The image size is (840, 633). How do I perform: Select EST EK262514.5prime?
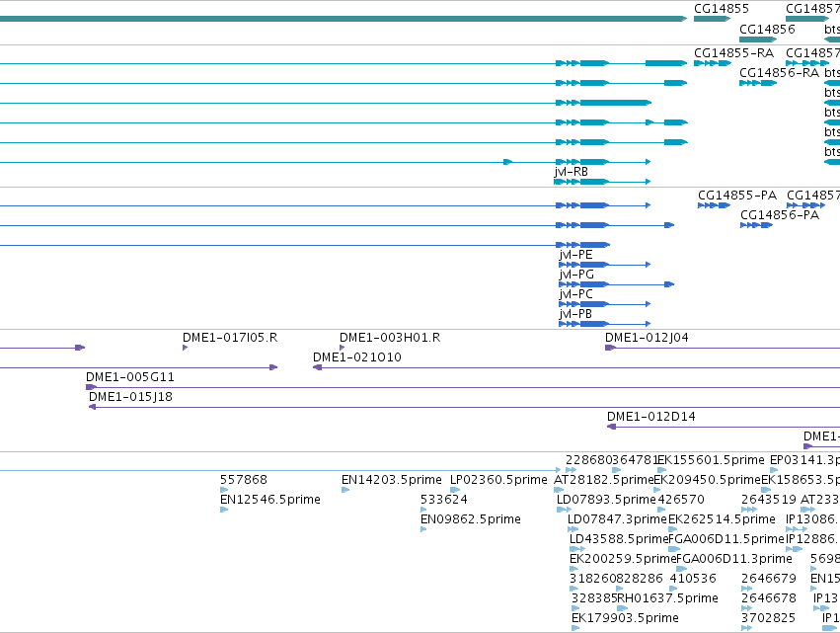click(x=722, y=519)
